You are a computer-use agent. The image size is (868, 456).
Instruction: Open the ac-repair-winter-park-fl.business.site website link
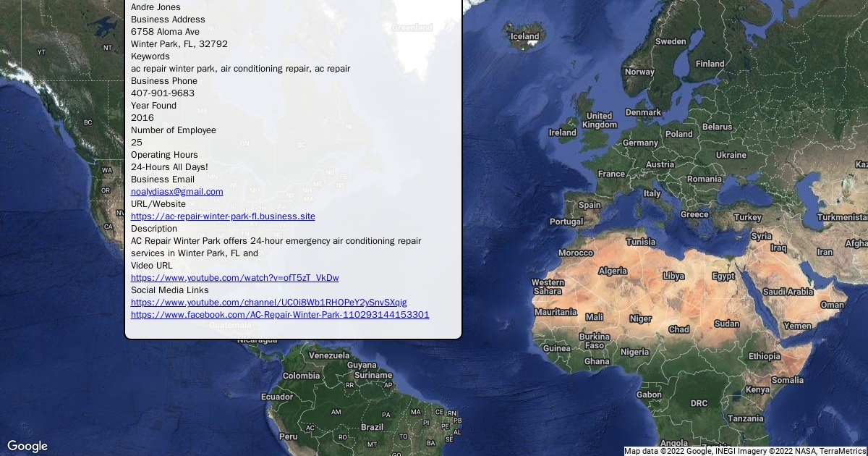tap(223, 216)
